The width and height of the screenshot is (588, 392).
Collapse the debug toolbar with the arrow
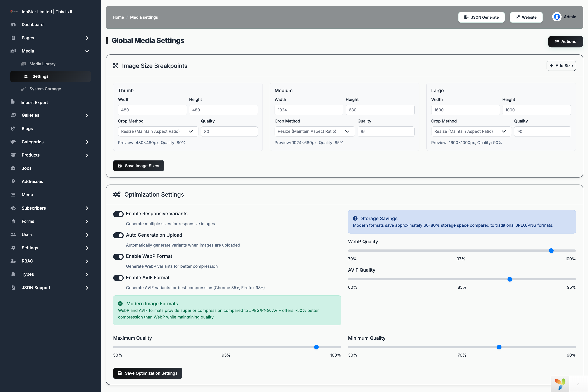(578, 384)
